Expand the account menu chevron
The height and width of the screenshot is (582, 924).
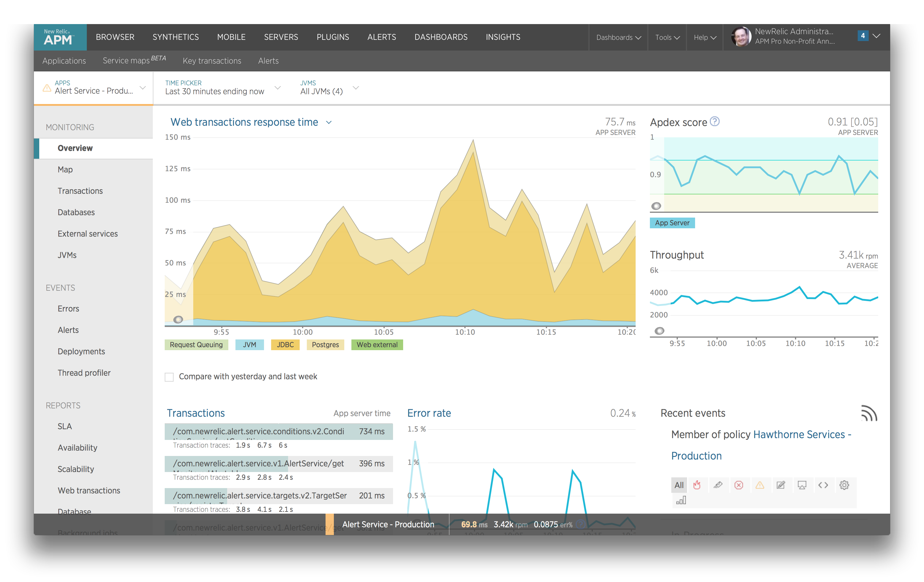pos(876,36)
